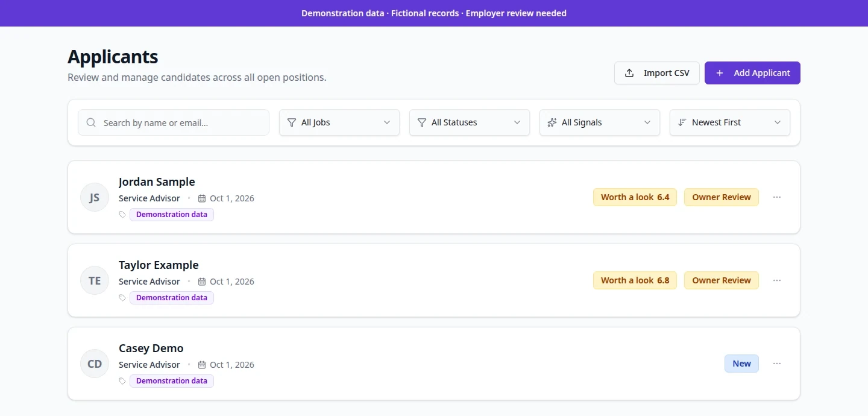The image size is (868, 416).
Task: Click the magnifier icon in the search box
Action: click(x=91, y=122)
